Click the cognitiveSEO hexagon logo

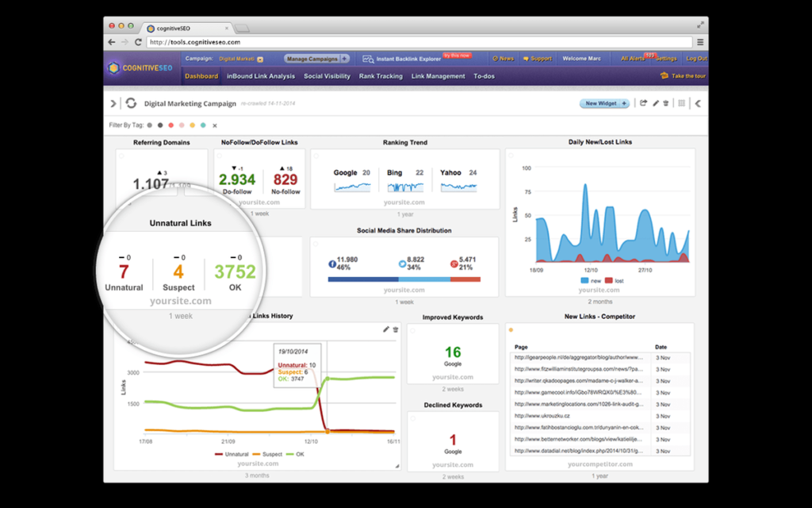pyautogui.click(x=113, y=68)
